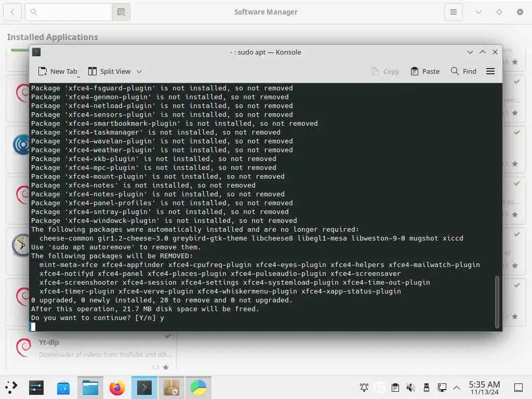The width and height of the screenshot is (532, 399).
Task: Open the clipboard tray icon
Action: point(395,388)
